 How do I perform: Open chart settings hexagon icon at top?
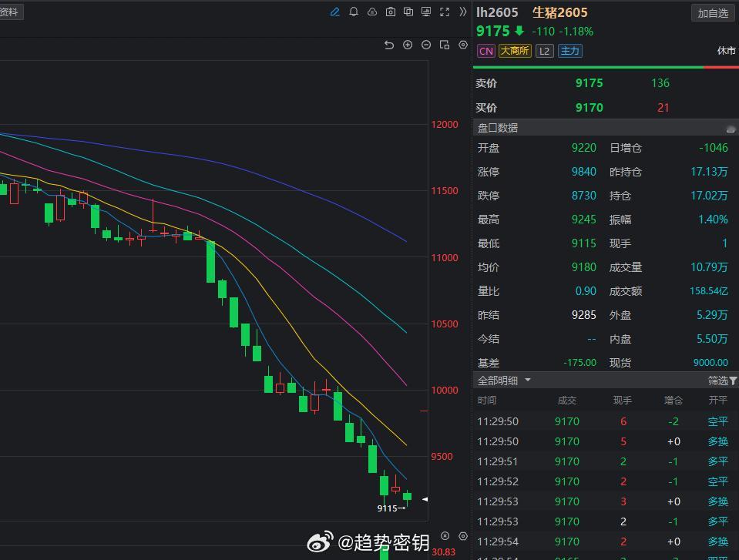click(x=463, y=45)
